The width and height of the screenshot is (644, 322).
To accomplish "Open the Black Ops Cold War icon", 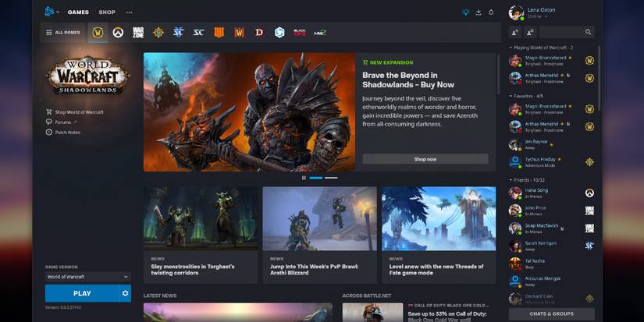I will pyautogui.click(x=300, y=33).
